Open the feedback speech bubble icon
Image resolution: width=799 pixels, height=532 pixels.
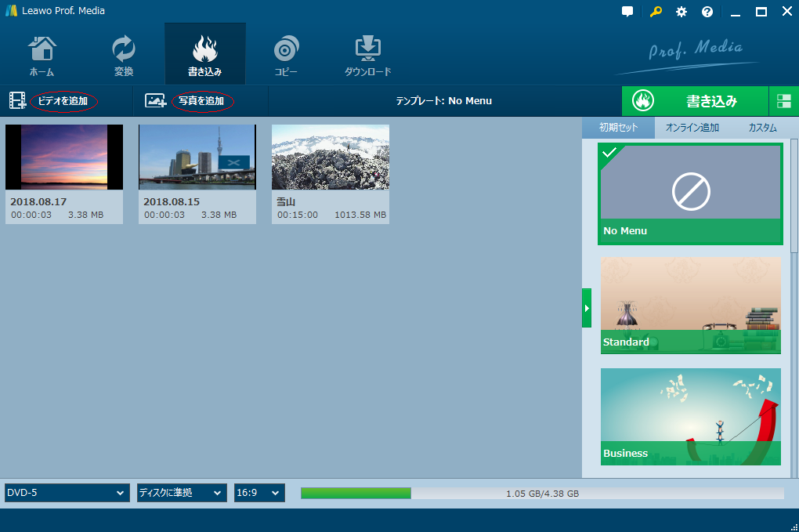click(x=627, y=12)
